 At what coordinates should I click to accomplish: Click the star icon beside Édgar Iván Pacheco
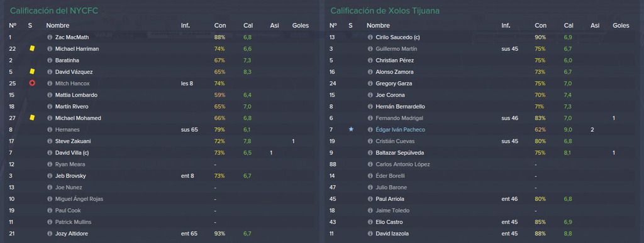[x=351, y=129]
